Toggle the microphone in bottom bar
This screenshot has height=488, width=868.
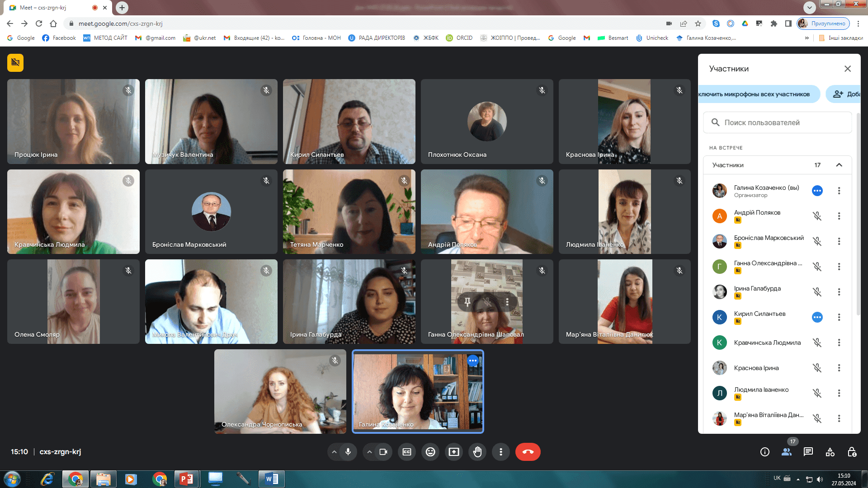348,452
